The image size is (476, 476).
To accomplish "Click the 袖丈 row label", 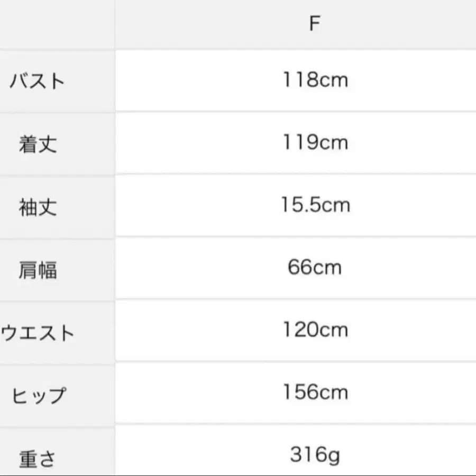I will click(x=38, y=207).
